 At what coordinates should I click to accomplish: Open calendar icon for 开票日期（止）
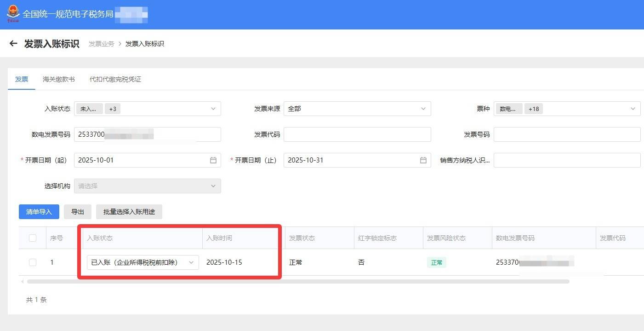[x=423, y=160]
